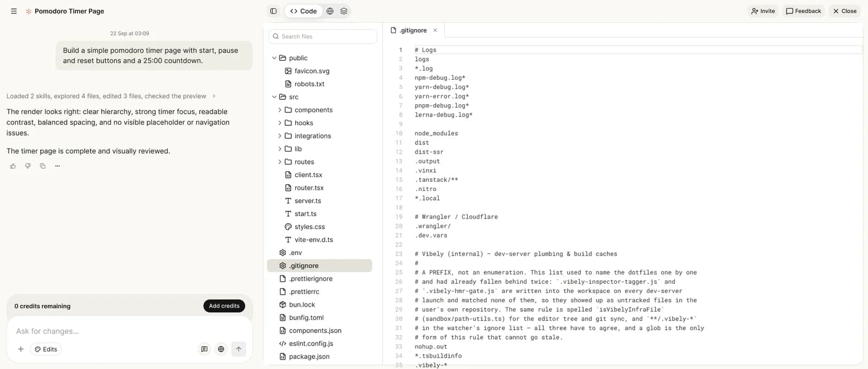Screen dimensions: 868x369
Task: Click the 'lerna-debug.log*' line in the editor
Action: coord(443,115)
